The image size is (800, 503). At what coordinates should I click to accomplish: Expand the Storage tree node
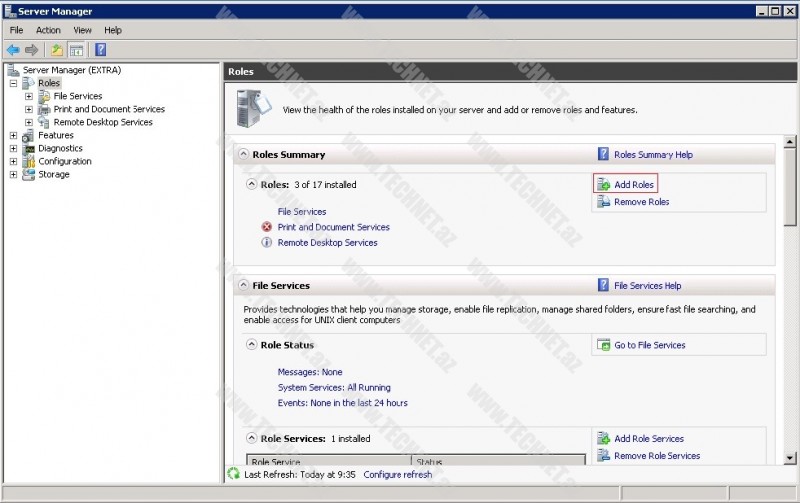point(13,174)
